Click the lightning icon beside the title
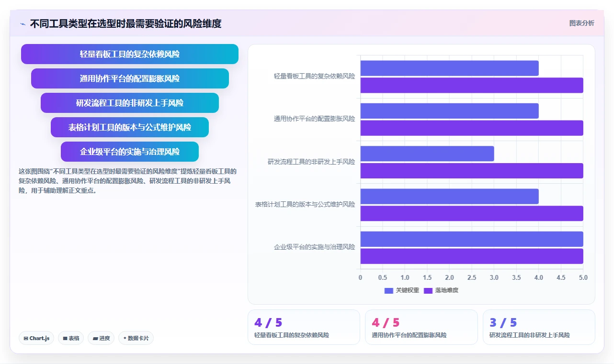614x364 pixels. (23, 24)
